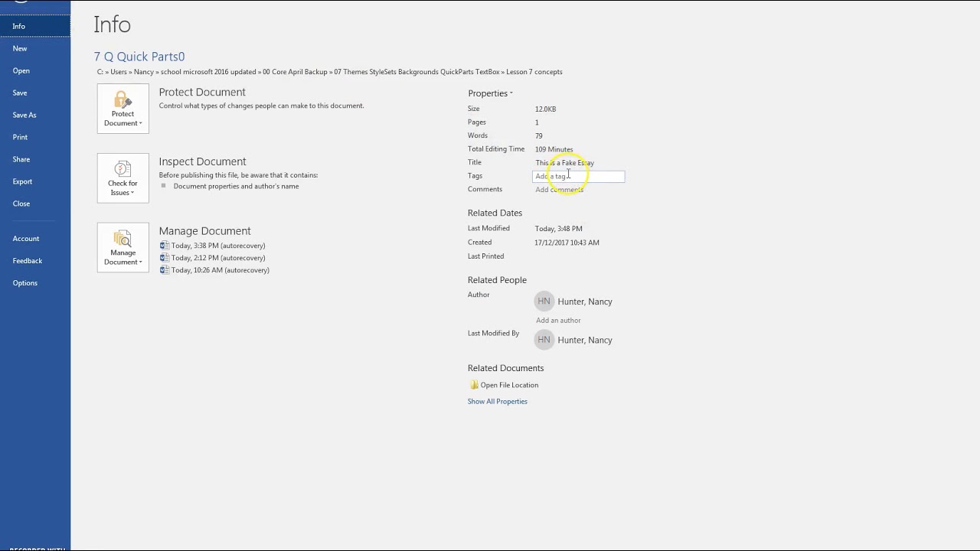
Task: Choose Save As in the sidebar
Action: tap(35, 115)
